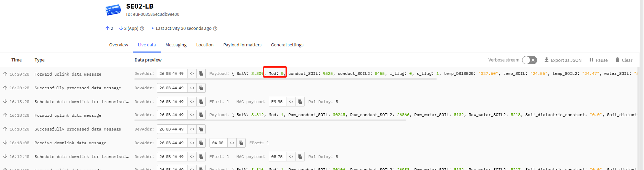Screen dimensions: 644x170
Task: Click the SE02-LB device title
Action: tap(140, 6)
